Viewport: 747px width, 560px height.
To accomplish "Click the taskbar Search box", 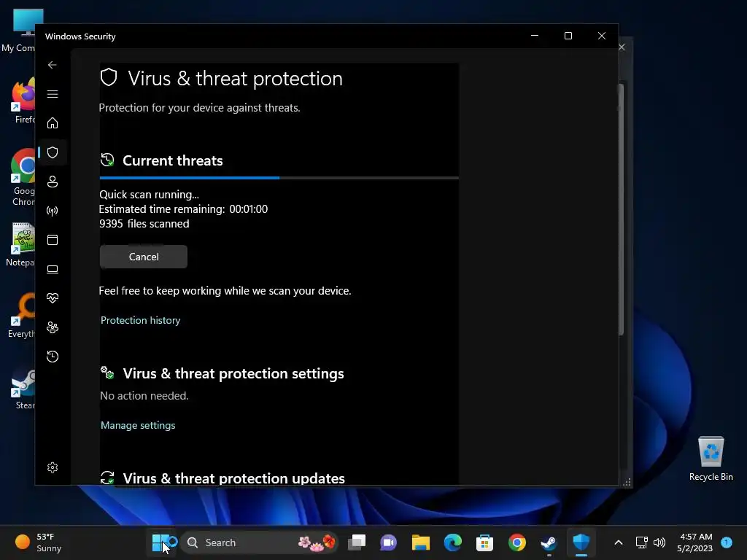I will pyautogui.click(x=260, y=542).
